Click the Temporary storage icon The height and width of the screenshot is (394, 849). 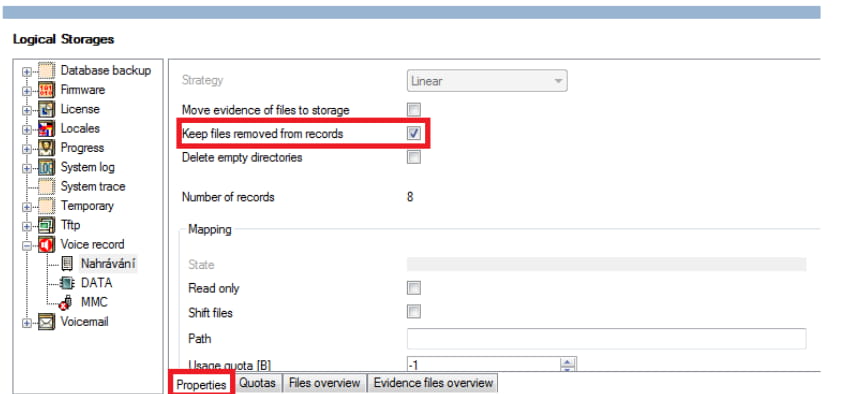click(47, 206)
